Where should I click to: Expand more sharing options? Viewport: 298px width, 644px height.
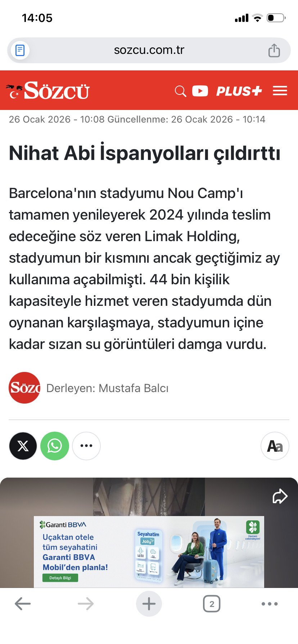point(86,446)
